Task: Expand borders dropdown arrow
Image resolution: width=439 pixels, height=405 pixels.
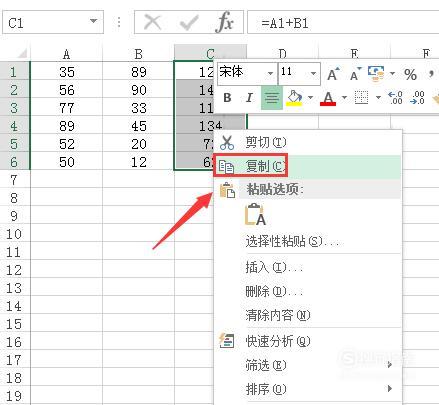Action: (x=378, y=98)
